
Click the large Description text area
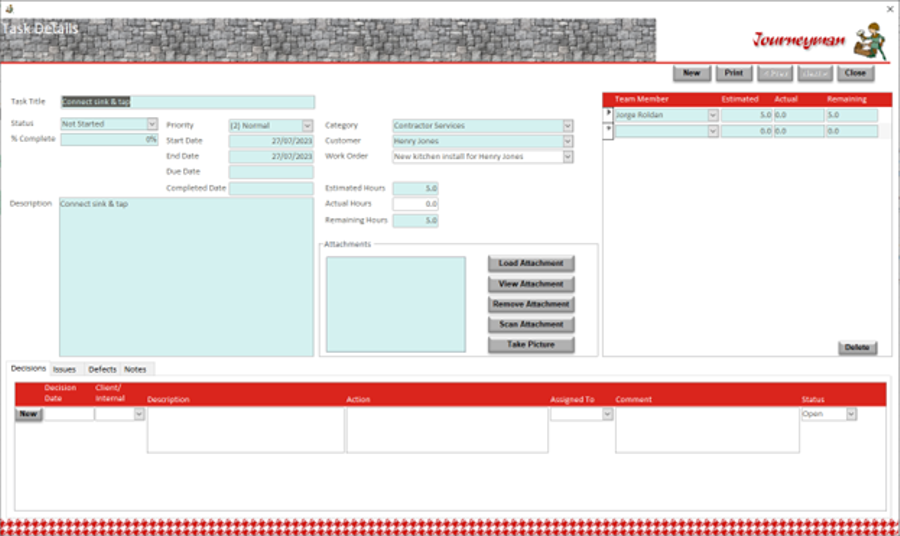[x=187, y=277]
